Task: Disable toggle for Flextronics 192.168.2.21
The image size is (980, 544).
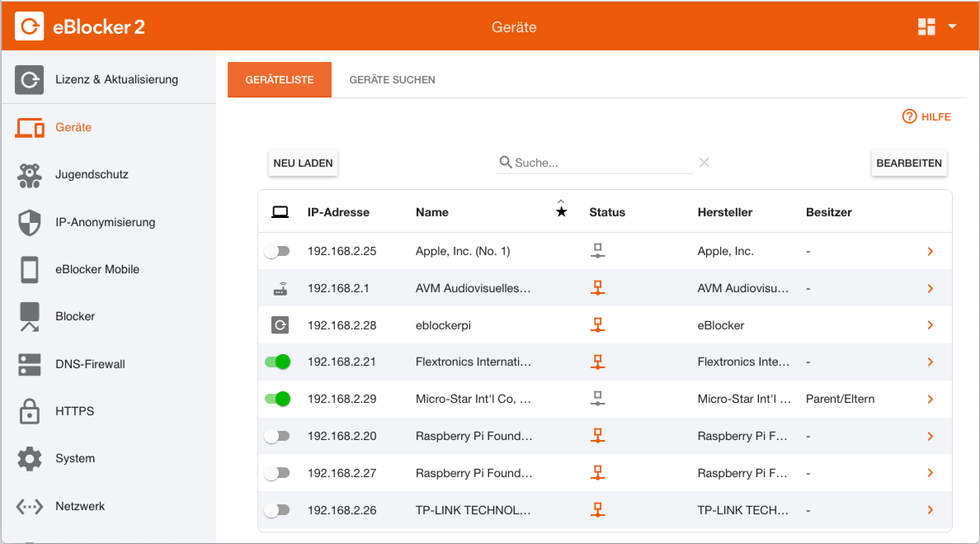Action: coord(277,362)
